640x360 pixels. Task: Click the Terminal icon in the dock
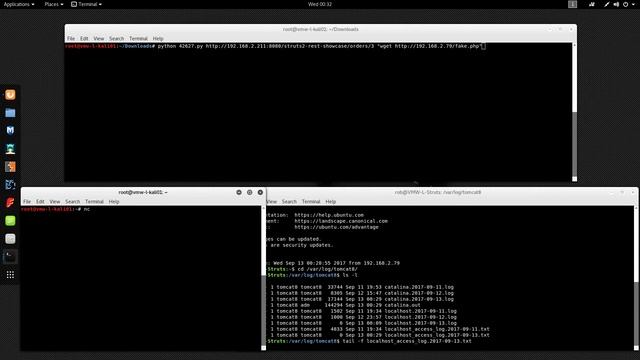click(x=10, y=257)
